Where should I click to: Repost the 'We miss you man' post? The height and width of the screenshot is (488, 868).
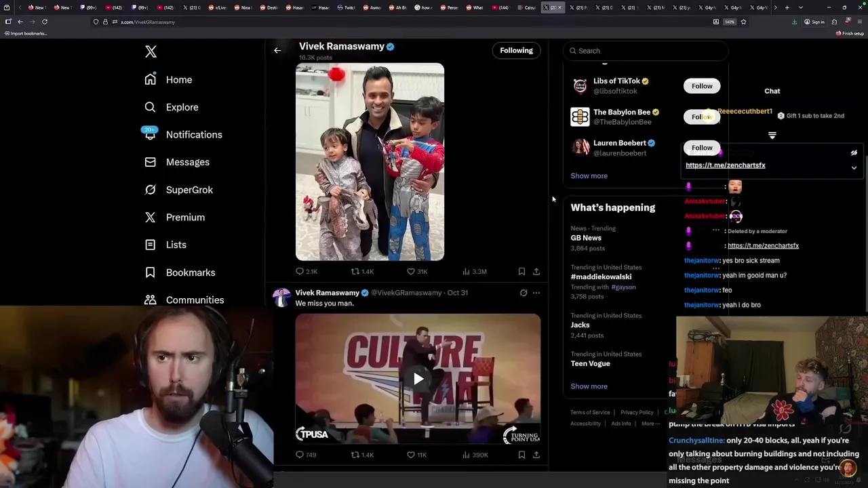[x=361, y=455]
